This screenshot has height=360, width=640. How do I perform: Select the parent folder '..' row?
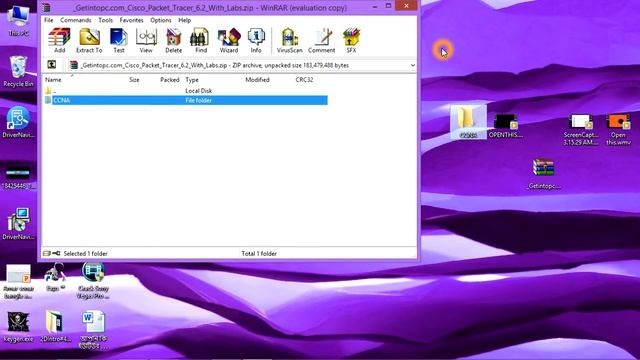[x=186, y=91]
